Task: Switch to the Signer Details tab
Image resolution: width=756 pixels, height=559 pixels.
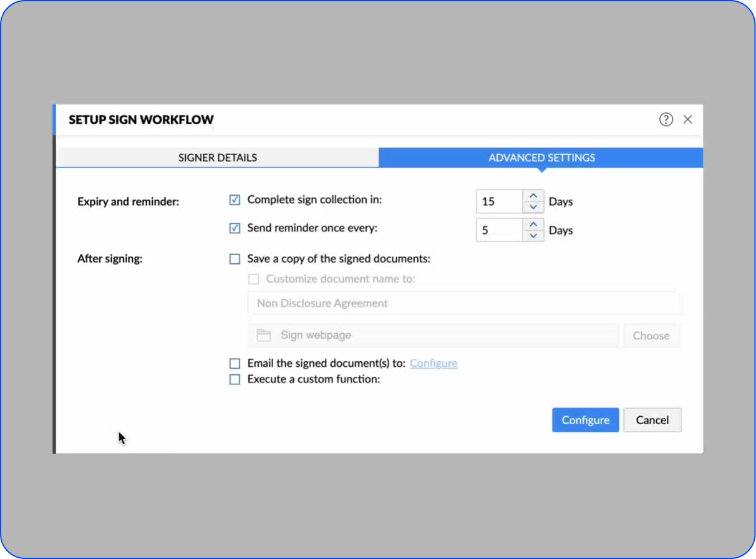Action: (217, 157)
